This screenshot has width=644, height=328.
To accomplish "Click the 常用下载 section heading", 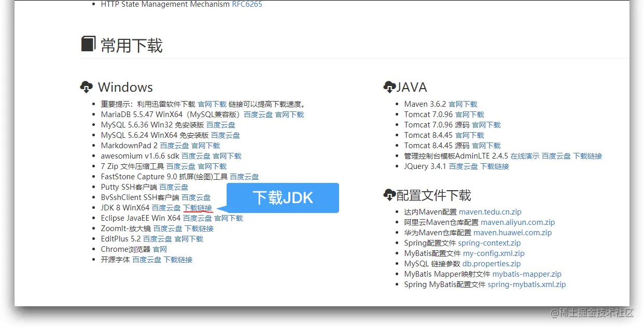I will (x=132, y=46).
